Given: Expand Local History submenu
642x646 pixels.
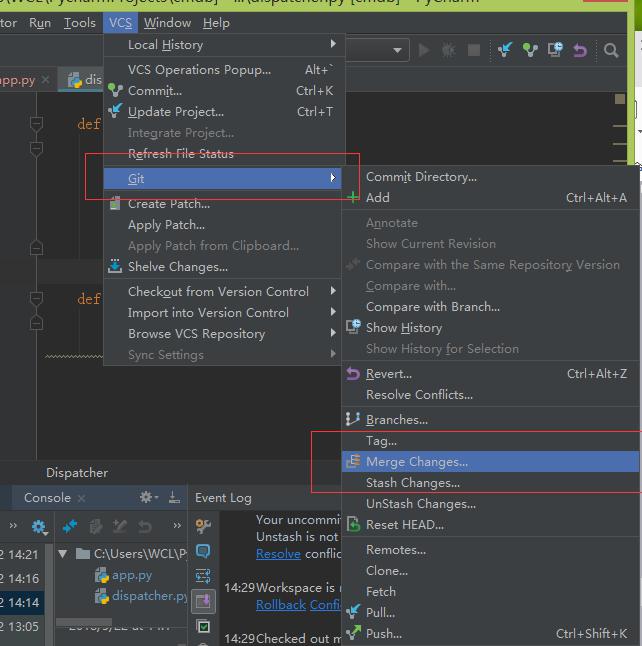Looking at the screenshot, I should point(224,44).
